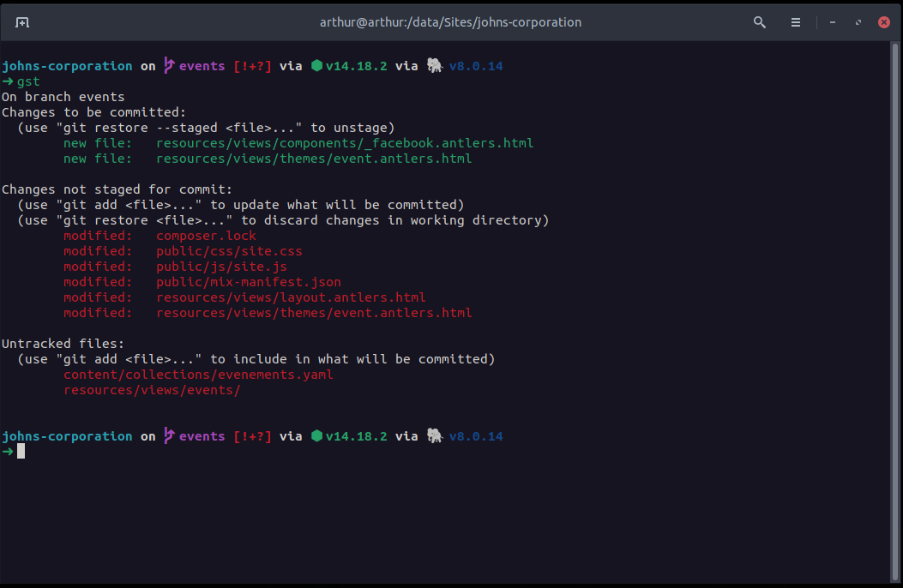Click the 'events' branch name in the prompt

click(201, 65)
